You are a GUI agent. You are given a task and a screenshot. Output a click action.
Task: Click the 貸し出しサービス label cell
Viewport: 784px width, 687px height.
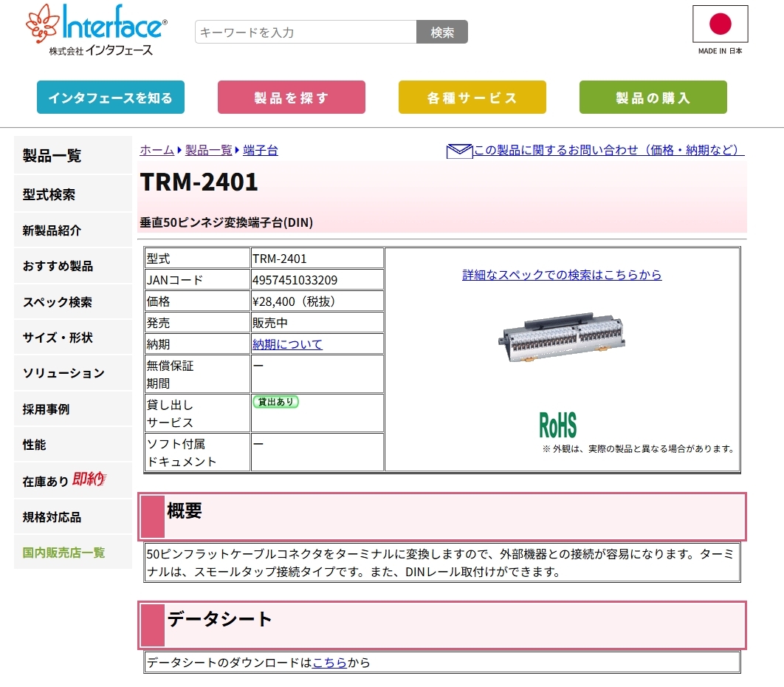coord(198,413)
